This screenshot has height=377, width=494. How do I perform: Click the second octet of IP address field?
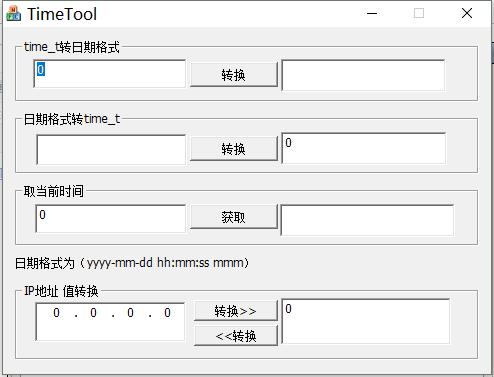click(93, 313)
